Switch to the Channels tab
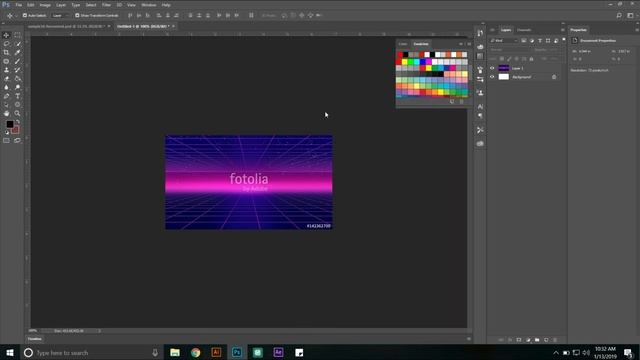Screen dimensions: 640x360 point(524,30)
